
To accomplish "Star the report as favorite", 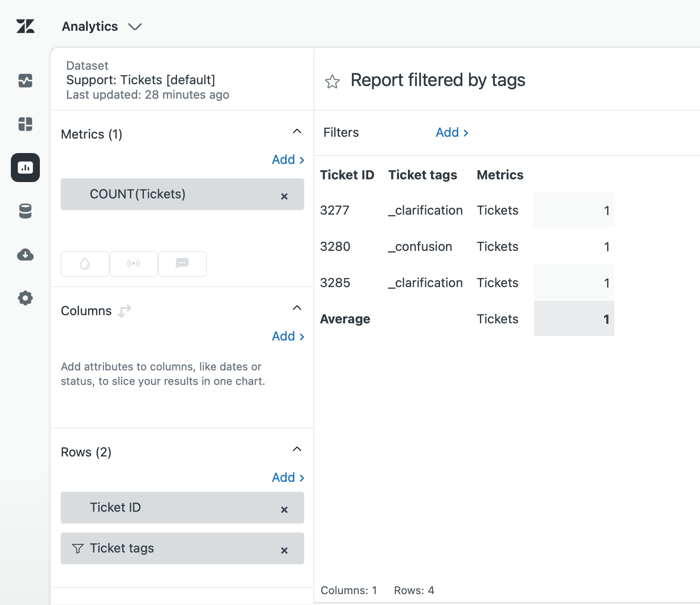I will tap(332, 82).
